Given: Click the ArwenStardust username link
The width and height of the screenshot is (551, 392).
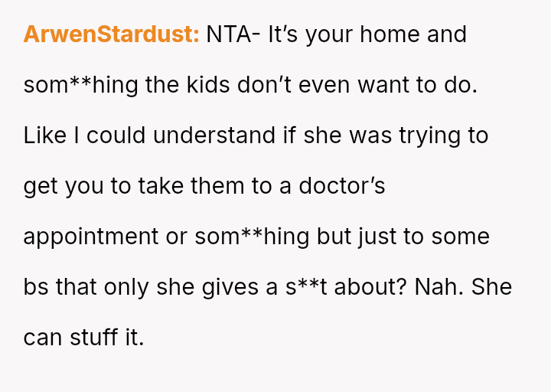Looking at the screenshot, I should pyautogui.click(x=111, y=34).
